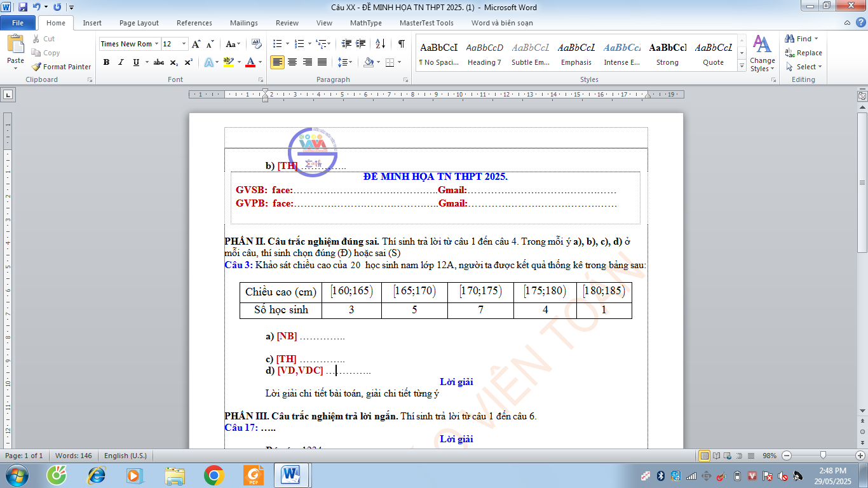Redo or repeat the last action

(57, 7)
